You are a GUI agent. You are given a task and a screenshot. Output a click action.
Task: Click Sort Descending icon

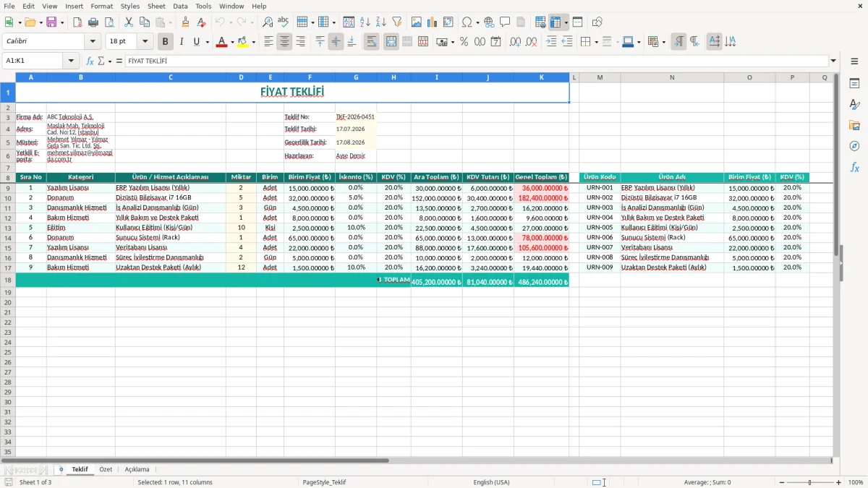pos(380,22)
